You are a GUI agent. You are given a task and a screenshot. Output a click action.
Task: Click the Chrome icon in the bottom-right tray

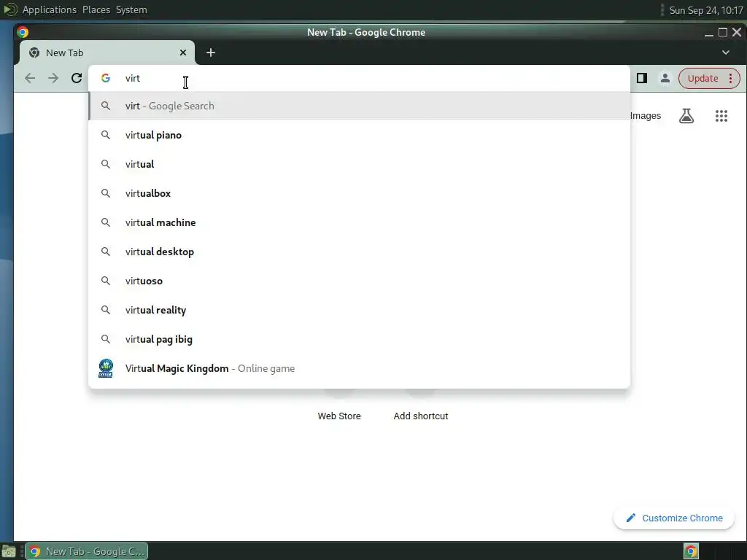pos(691,551)
